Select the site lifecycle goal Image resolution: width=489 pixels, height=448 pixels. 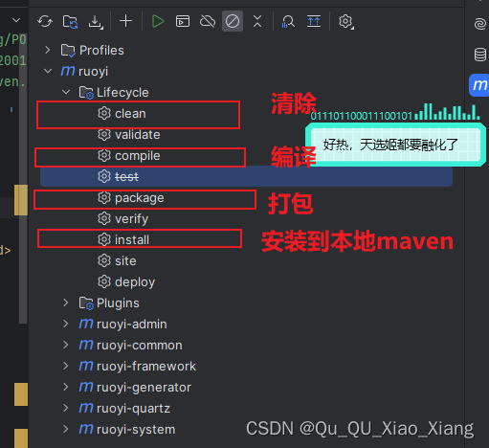click(125, 261)
